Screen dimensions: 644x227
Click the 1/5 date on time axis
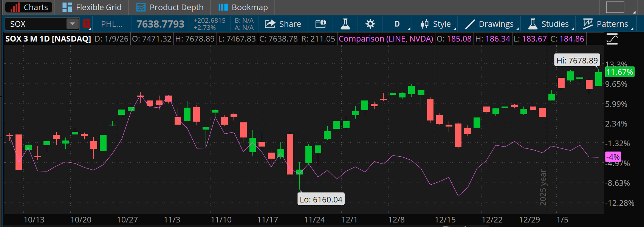point(562,220)
